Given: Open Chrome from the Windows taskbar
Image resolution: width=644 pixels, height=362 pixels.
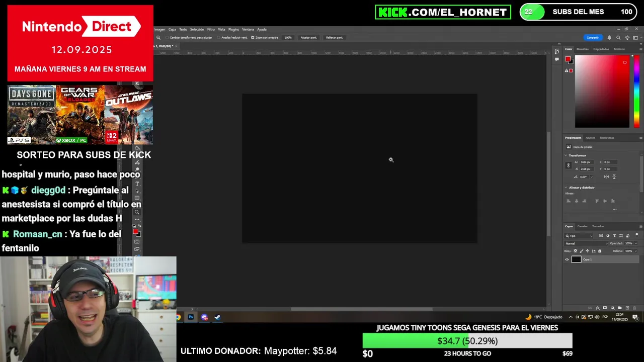Looking at the screenshot, I should point(178,317).
